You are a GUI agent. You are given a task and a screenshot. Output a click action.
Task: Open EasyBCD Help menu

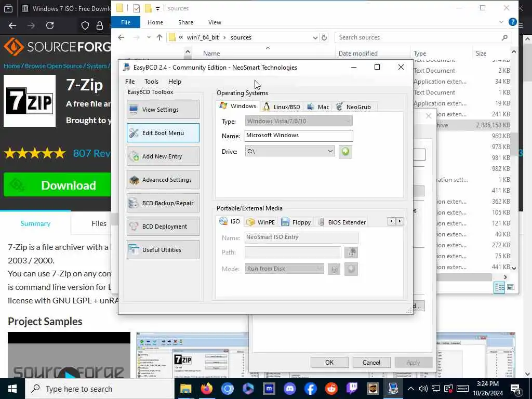(175, 82)
